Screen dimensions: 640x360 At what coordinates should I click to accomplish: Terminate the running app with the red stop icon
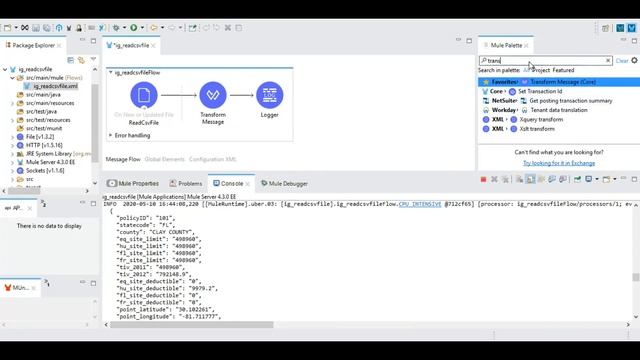pos(483,179)
